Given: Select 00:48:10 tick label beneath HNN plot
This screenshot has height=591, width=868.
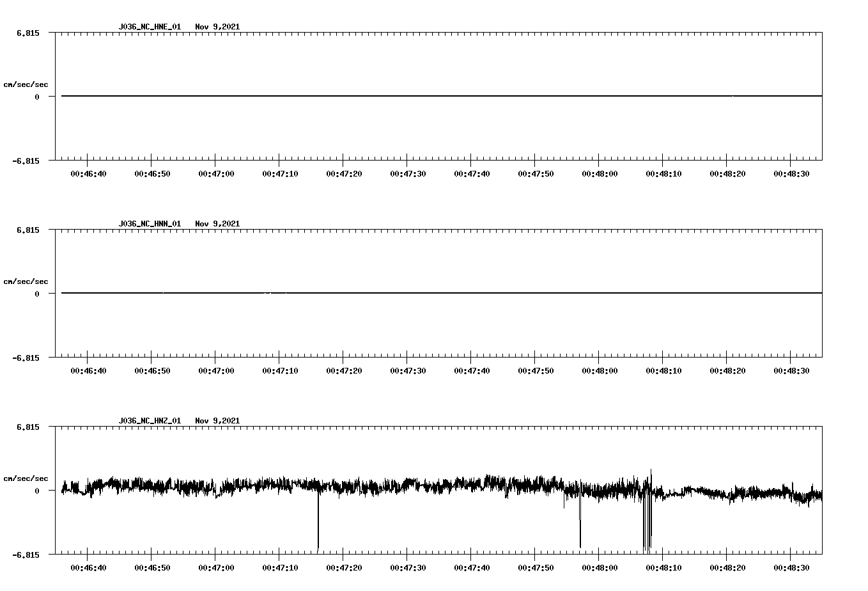Looking at the screenshot, I should (663, 370).
